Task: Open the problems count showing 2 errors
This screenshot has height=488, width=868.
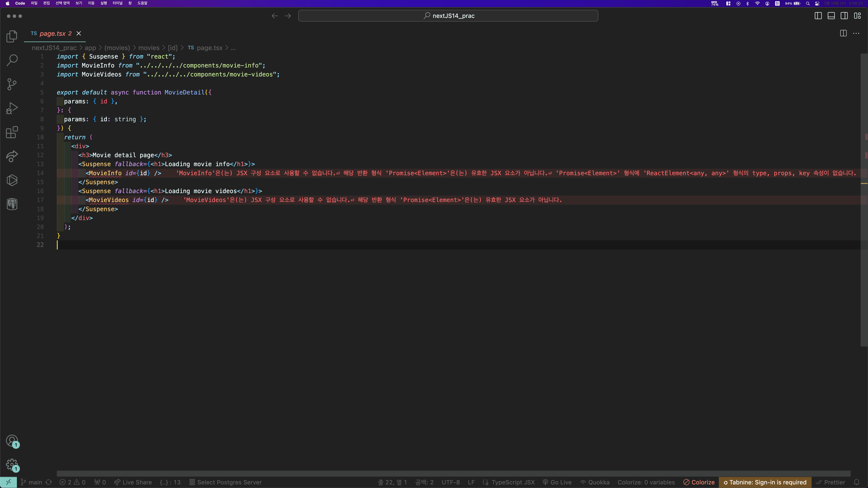Action: click(72, 482)
